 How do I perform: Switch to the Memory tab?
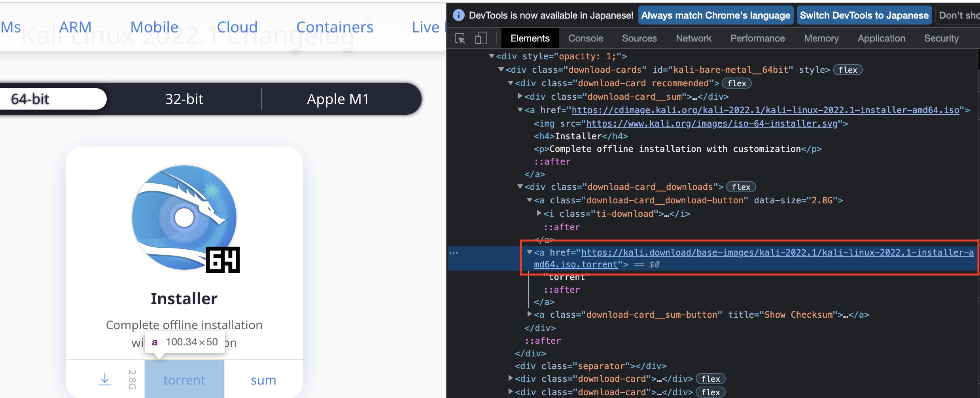821,38
